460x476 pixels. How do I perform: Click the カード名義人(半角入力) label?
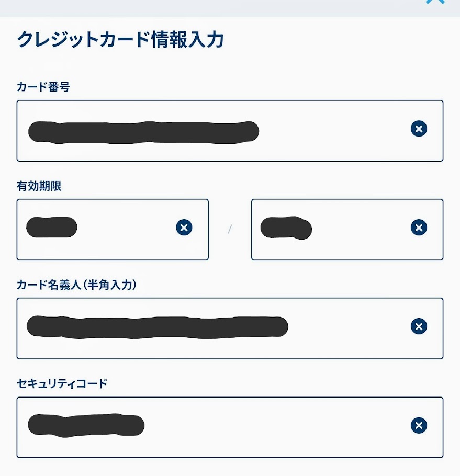(76, 285)
